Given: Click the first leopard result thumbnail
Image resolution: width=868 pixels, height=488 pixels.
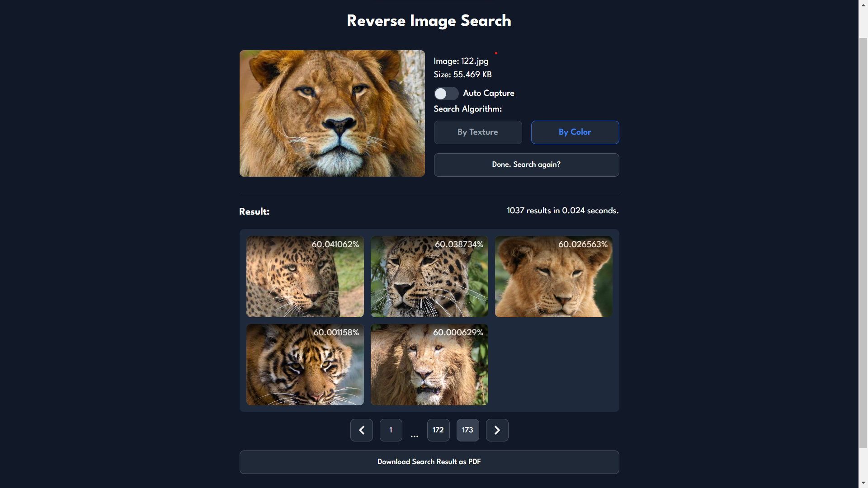Looking at the screenshot, I should coord(304,276).
